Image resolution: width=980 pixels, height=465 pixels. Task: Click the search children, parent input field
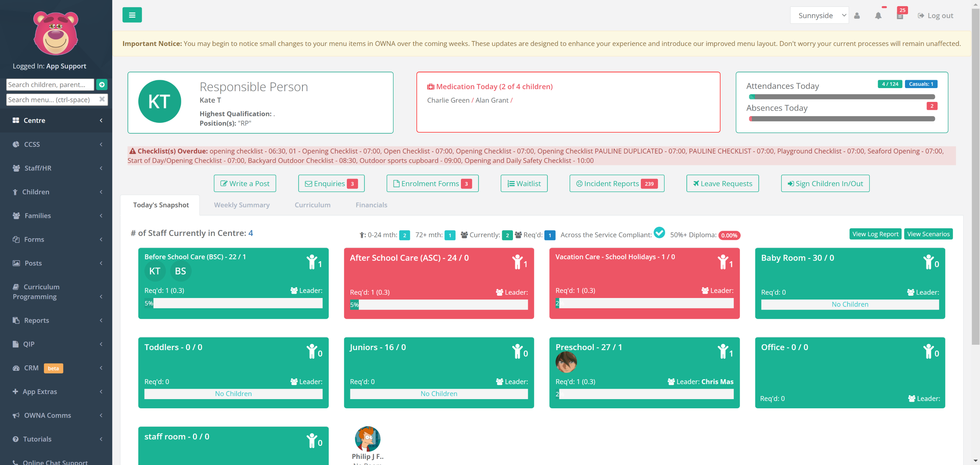[x=50, y=85]
